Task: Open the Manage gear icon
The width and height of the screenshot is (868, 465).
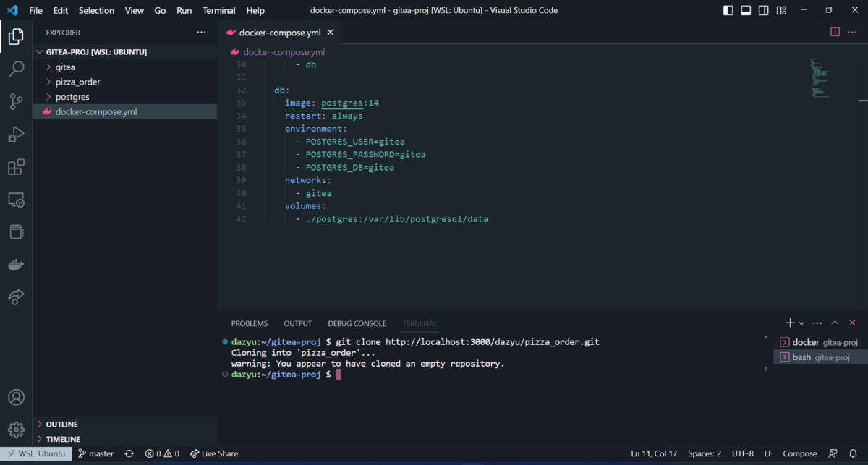Action: point(16,430)
